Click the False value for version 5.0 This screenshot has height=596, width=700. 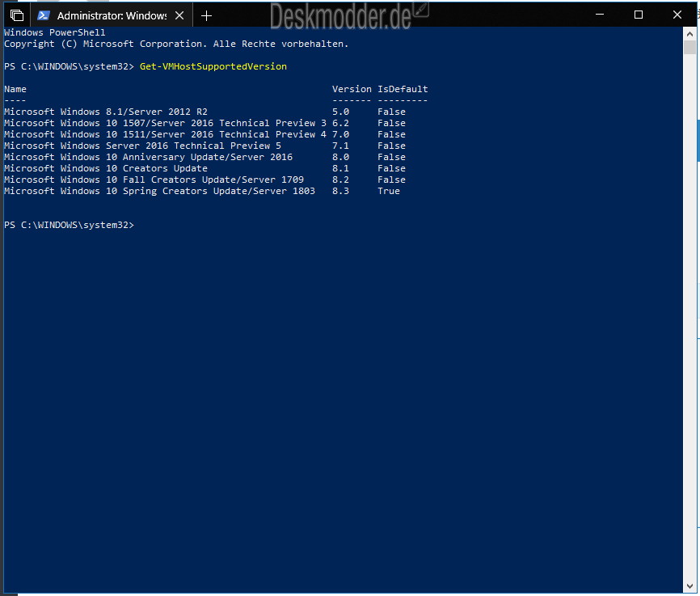point(391,112)
